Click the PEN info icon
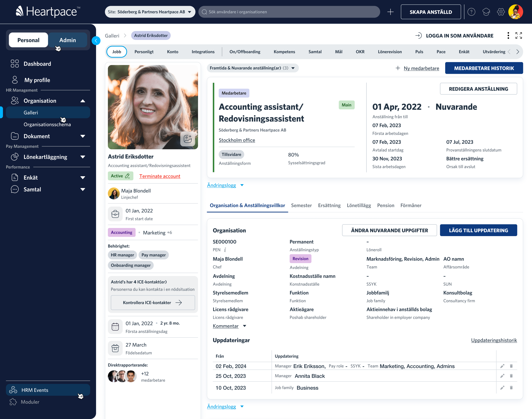532x419 pixels. (225, 250)
